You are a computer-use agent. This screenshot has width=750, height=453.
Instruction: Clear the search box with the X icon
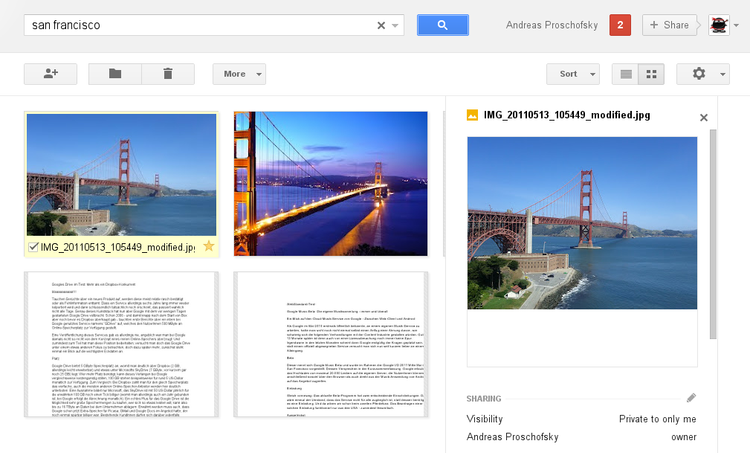(x=381, y=25)
